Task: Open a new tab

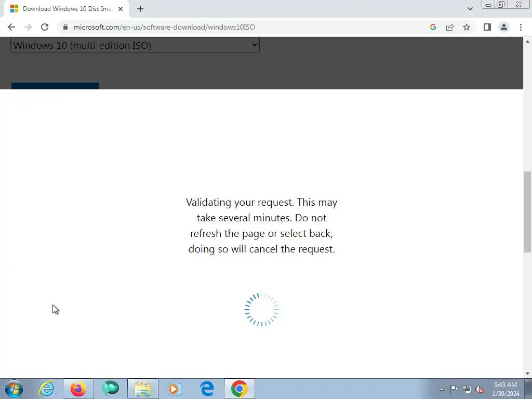Action: click(140, 9)
